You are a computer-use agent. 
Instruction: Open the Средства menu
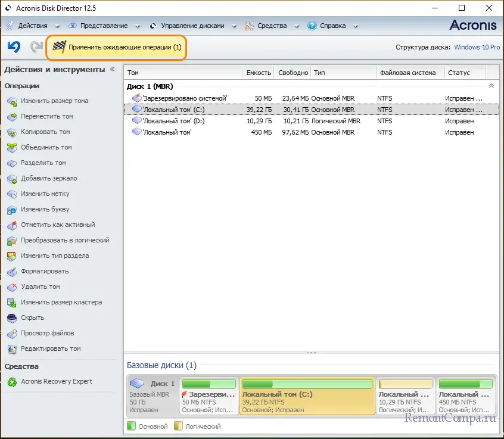(272, 26)
